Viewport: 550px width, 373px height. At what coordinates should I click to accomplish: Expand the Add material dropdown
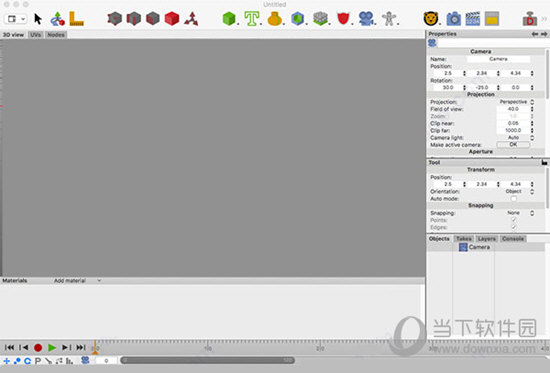[77, 281]
